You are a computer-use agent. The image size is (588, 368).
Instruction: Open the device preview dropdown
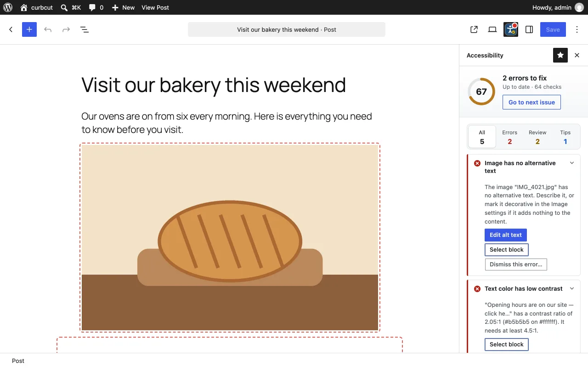[492, 29]
